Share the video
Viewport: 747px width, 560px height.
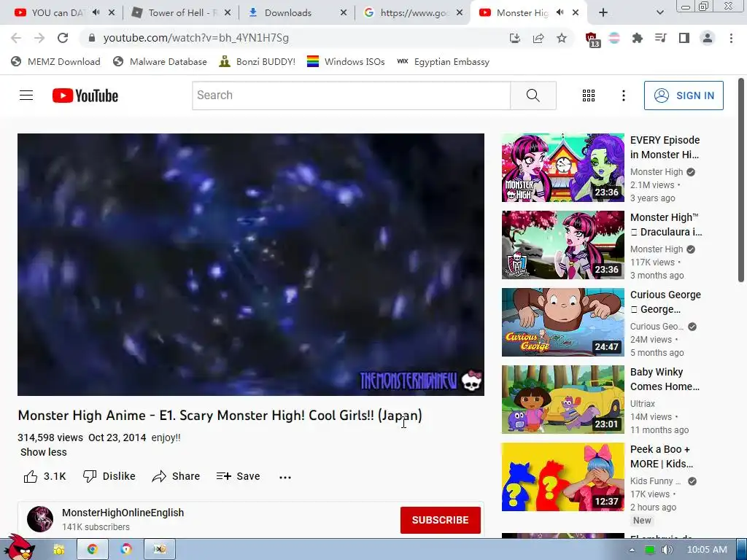(176, 476)
